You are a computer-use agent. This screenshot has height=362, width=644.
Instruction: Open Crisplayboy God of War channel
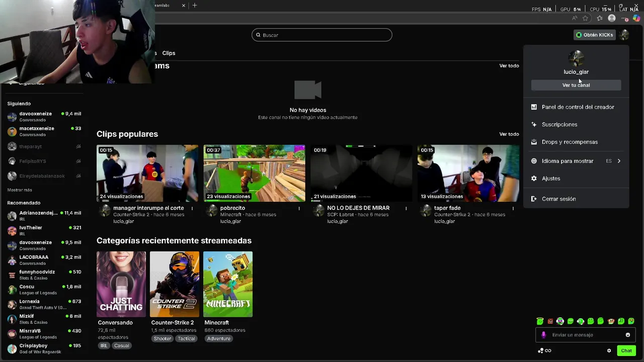tap(44, 348)
